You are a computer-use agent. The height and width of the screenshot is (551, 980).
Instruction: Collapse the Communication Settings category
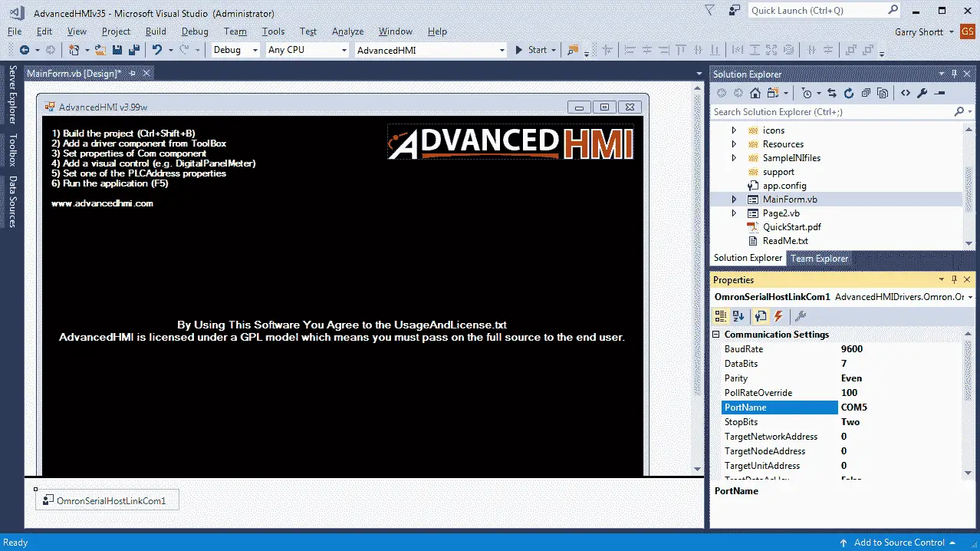(x=717, y=335)
